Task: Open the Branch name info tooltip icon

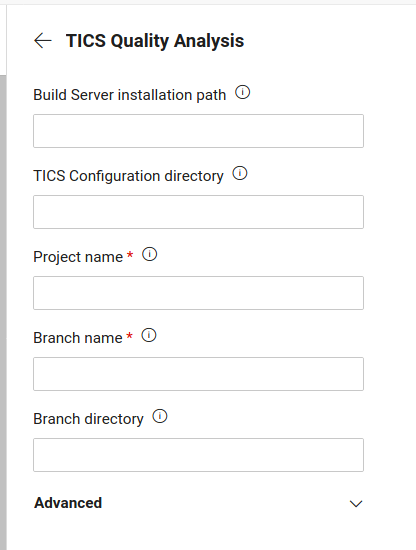Action: point(149,335)
